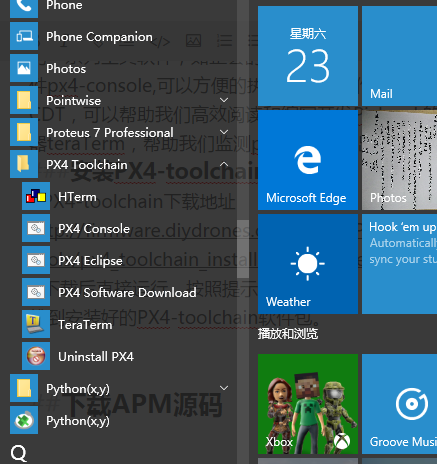Click the 'Photos' label in app list
437x464 pixels.
[x=66, y=69]
